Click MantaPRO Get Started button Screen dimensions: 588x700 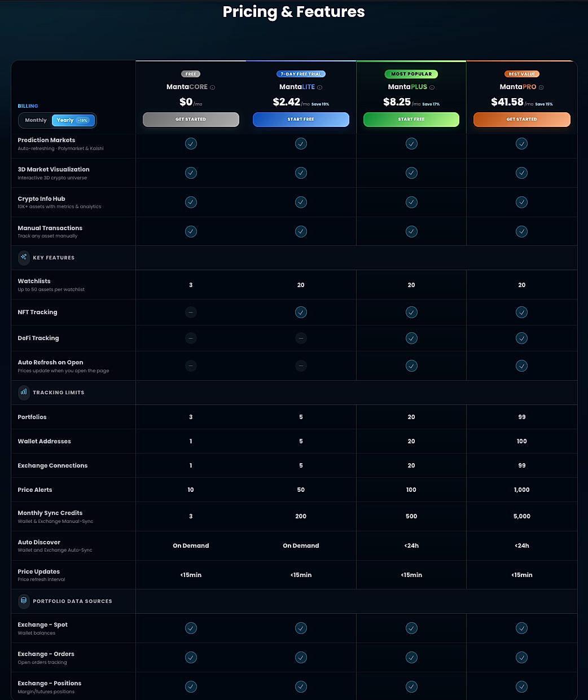pyautogui.click(x=522, y=120)
